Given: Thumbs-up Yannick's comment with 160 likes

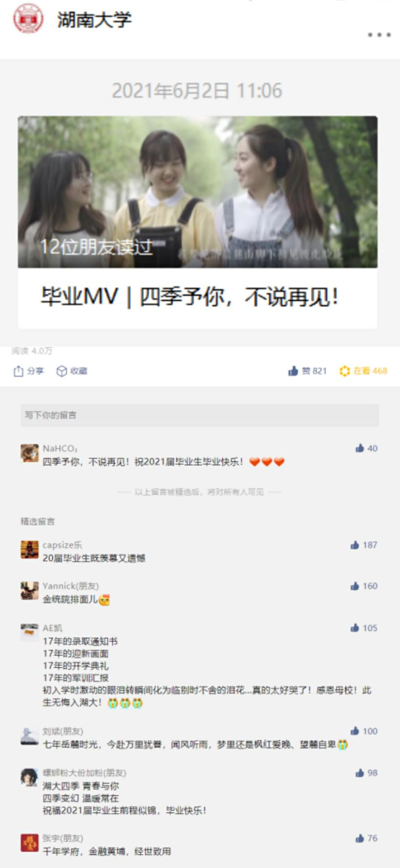Looking at the screenshot, I should [364, 586].
